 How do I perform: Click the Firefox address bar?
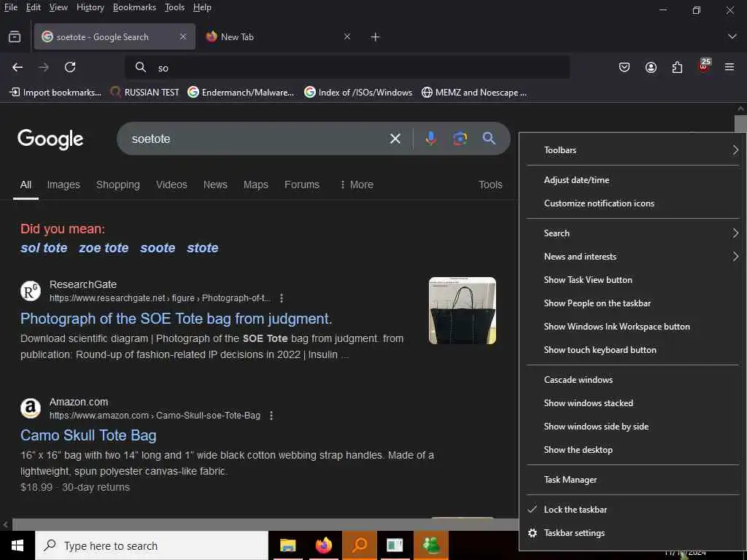click(348, 68)
